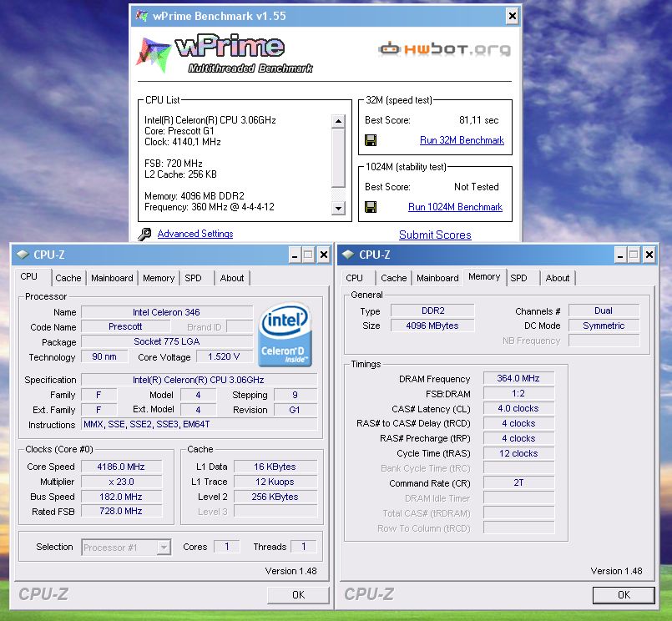Screen dimensions: 672x621
Task: Switch to Cache tab in left CPU-Z
Action: (x=68, y=278)
